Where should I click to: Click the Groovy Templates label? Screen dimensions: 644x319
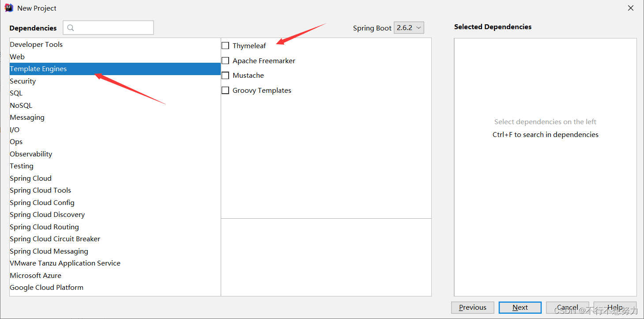click(x=262, y=90)
